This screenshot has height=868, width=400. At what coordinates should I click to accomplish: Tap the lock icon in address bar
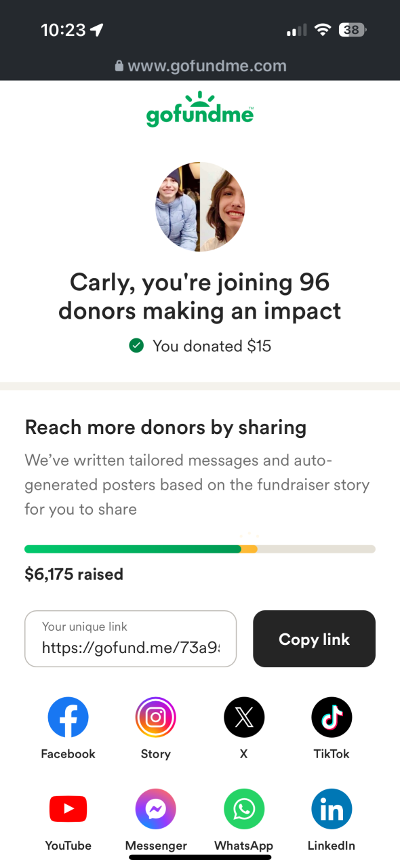pos(119,66)
